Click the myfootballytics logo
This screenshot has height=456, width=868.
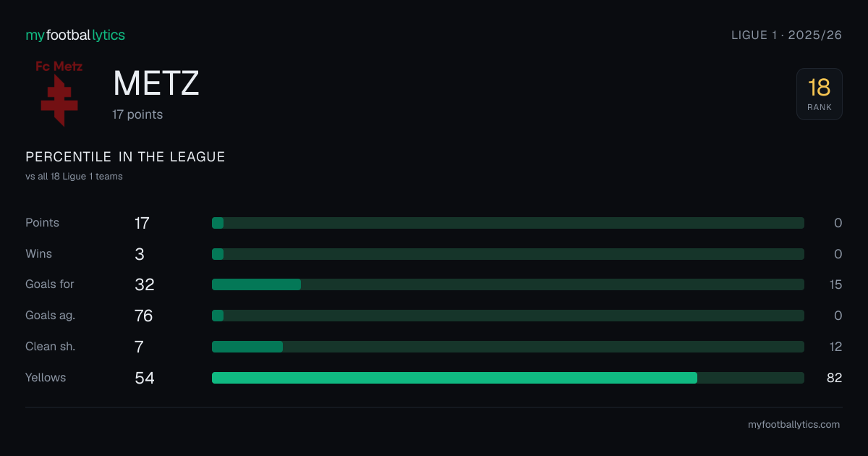tap(75, 35)
